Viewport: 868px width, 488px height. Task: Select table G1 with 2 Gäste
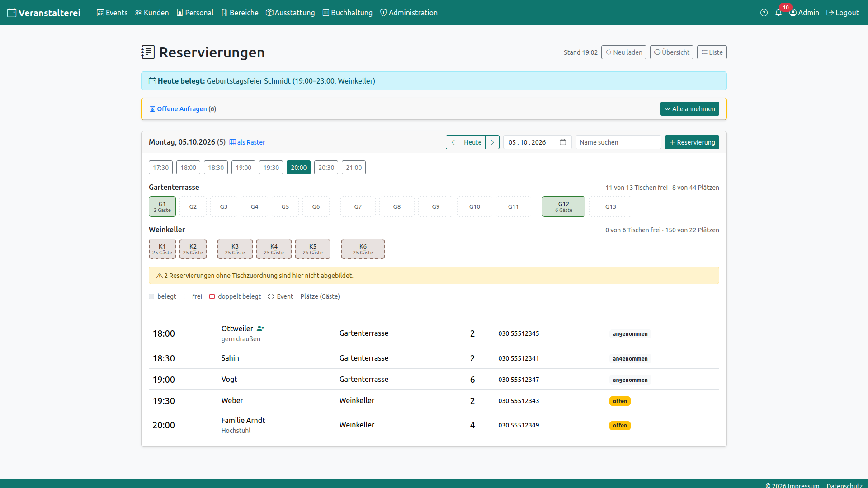click(x=162, y=206)
